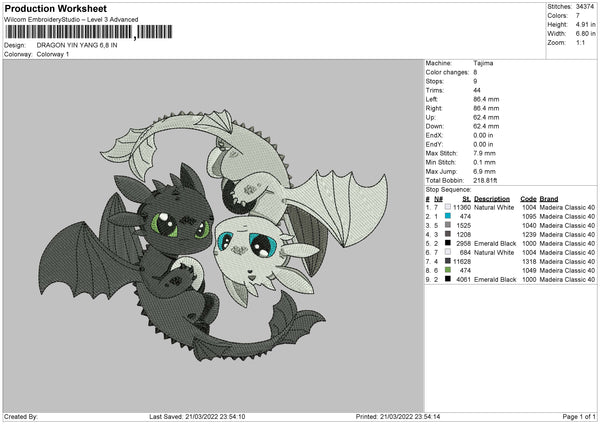Click the Min Stitch value 0.1 mm

(484, 162)
